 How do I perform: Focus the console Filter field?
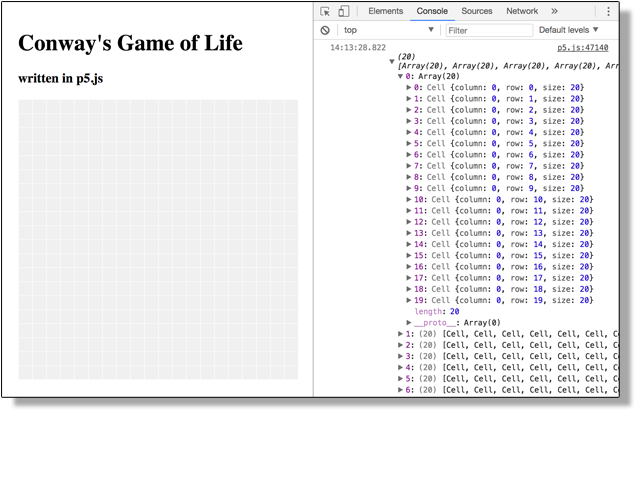489,30
